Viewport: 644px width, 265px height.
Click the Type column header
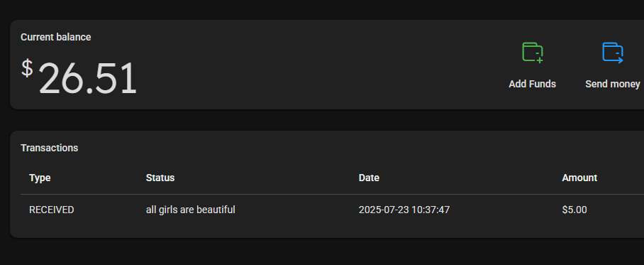point(40,178)
